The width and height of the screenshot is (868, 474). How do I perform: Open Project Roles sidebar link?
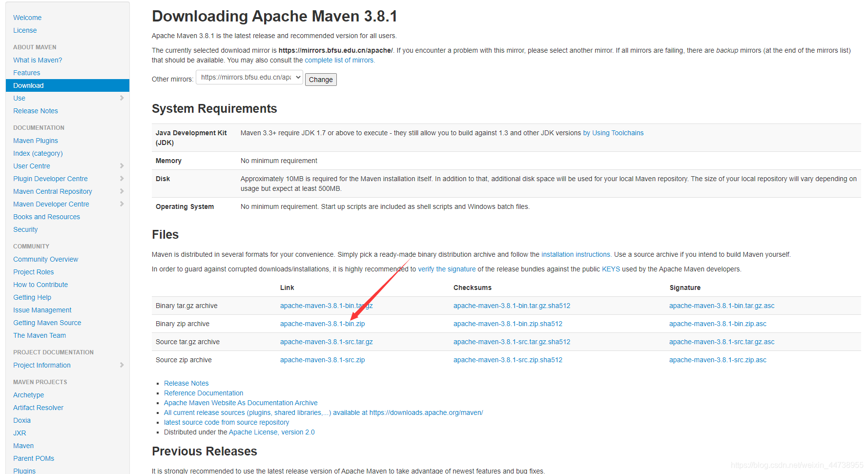pyautogui.click(x=34, y=272)
